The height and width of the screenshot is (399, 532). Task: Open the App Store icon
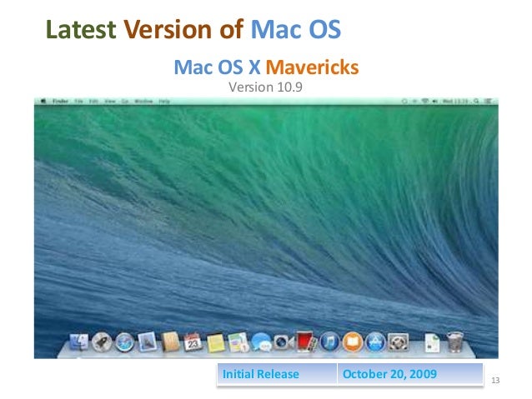(x=375, y=342)
